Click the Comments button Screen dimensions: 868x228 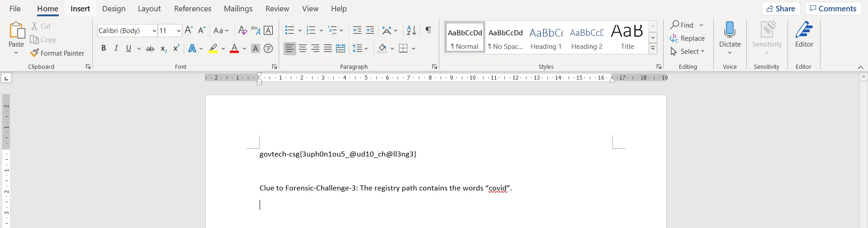pyautogui.click(x=833, y=9)
